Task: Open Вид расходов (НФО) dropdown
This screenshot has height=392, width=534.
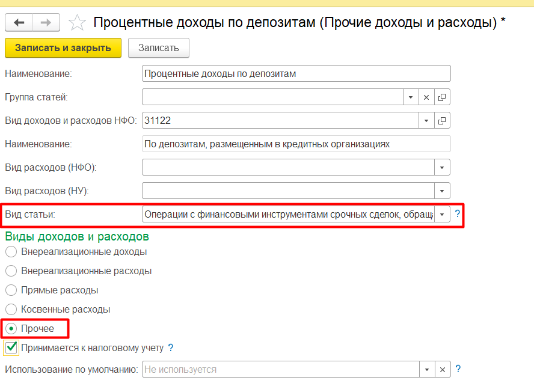Action: point(442,167)
